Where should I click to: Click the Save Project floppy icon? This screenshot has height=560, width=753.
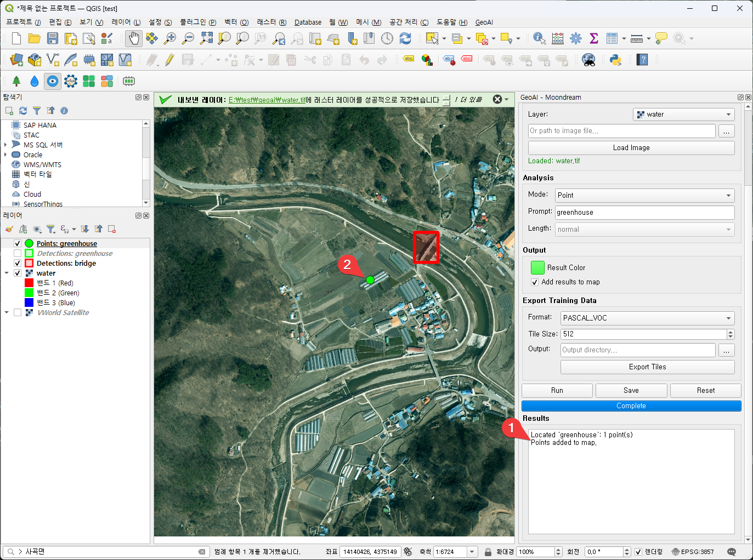click(53, 38)
